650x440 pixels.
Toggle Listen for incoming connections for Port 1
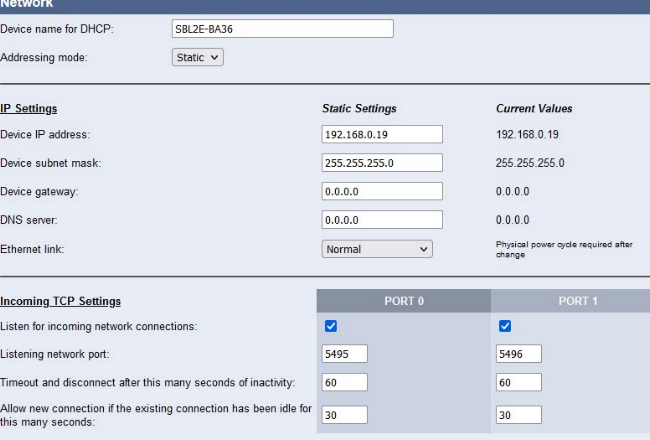505,326
